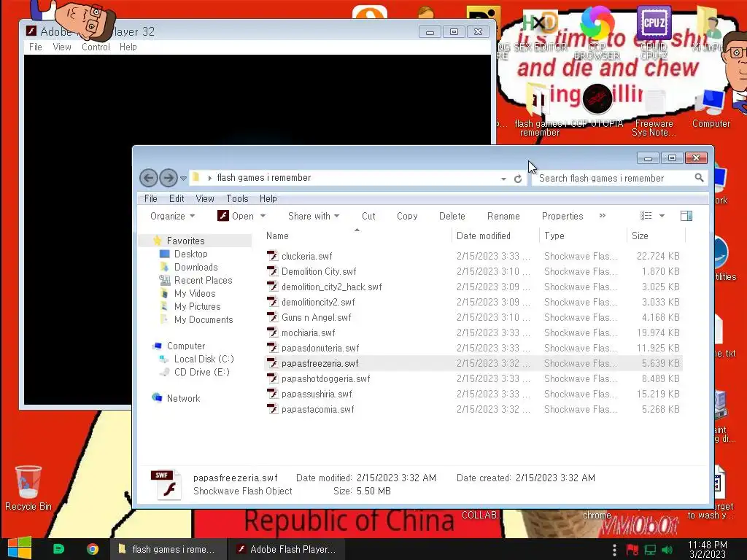This screenshot has height=560, width=747.
Task: Open the Help menu in Explorer
Action: click(268, 198)
